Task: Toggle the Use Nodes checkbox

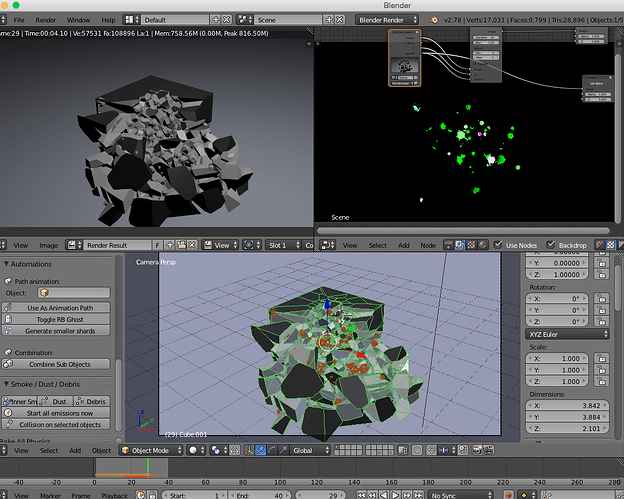Action: click(x=498, y=245)
